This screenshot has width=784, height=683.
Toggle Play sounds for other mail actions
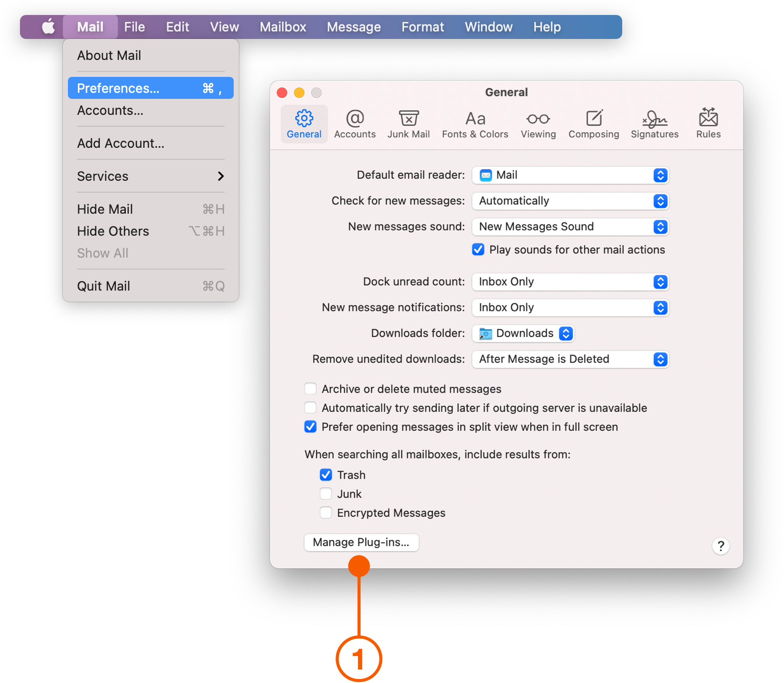478,249
